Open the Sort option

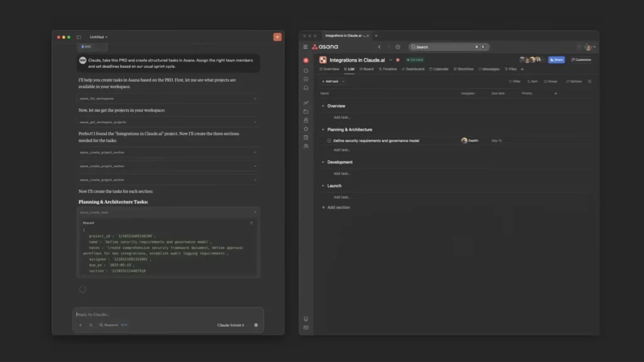click(532, 81)
